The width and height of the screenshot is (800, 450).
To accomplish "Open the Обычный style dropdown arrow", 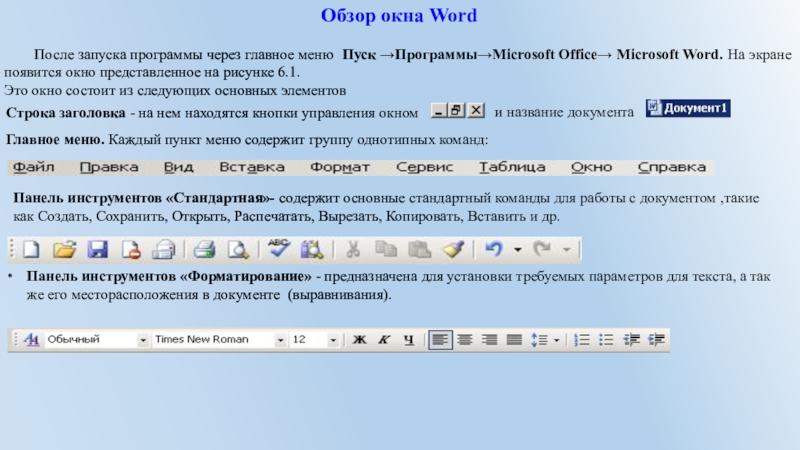I will tap(143, 340).
